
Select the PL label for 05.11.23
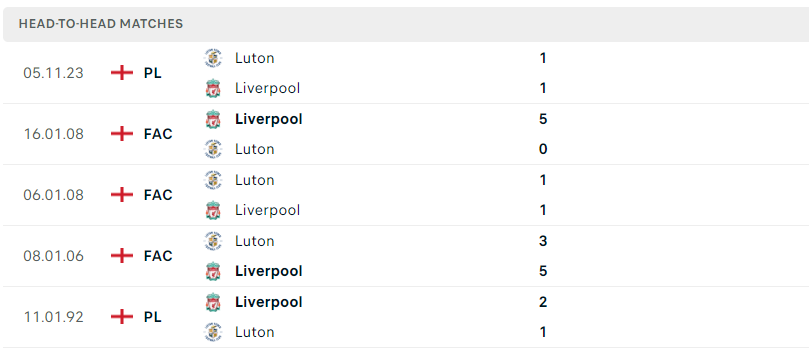[153, 73]
